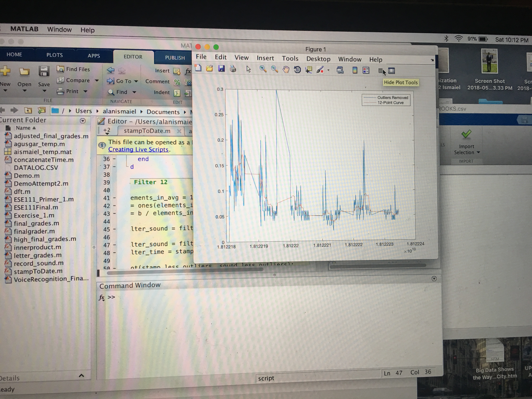The height and width of the screenshot is (399, 532).
Task: Toggle the Pan hand tool
Action: [286, 70]
